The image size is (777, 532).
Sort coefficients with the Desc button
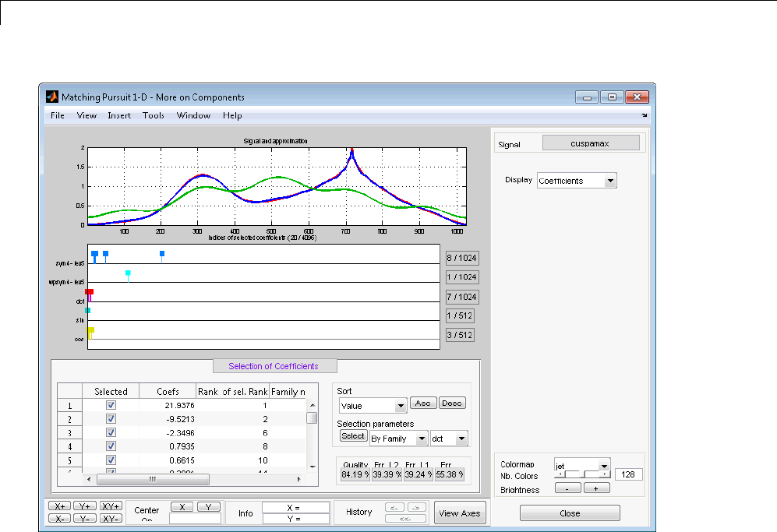point(451,403)
